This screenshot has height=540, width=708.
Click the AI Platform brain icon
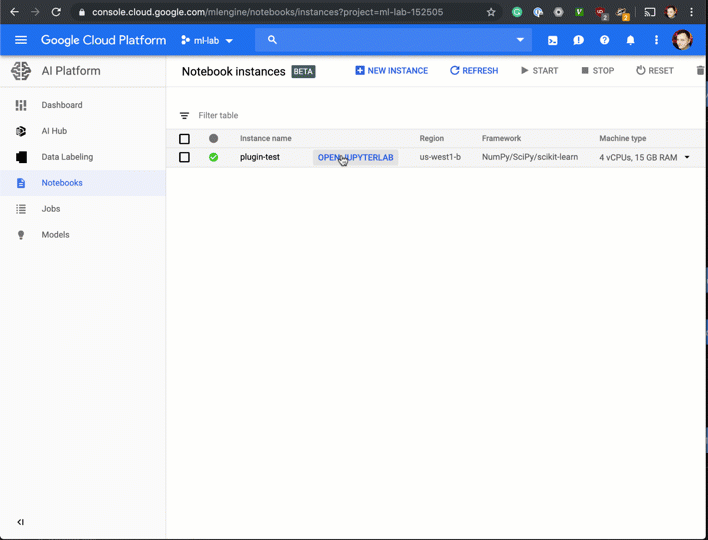tap(21, 71)
